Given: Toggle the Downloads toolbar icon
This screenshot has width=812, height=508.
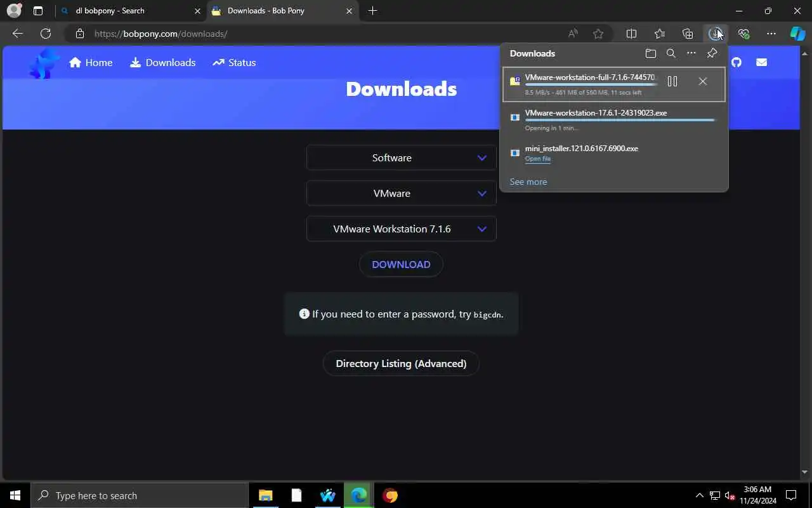Looking at the screenshot, I should click(x=716, y=34).
